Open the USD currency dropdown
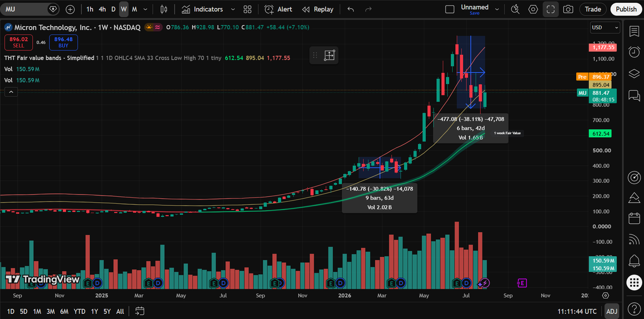Viewport: 644px width, 319px height. (x=604, y=27)
